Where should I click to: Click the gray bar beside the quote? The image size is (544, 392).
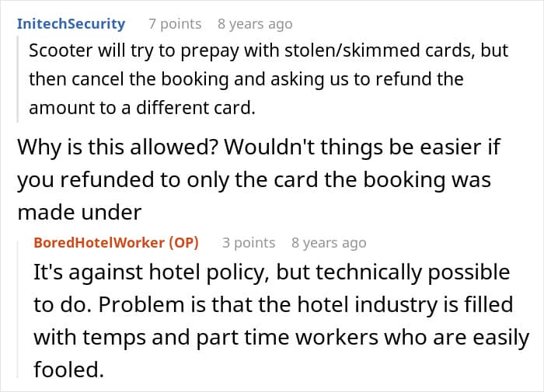tap(18, 79)
